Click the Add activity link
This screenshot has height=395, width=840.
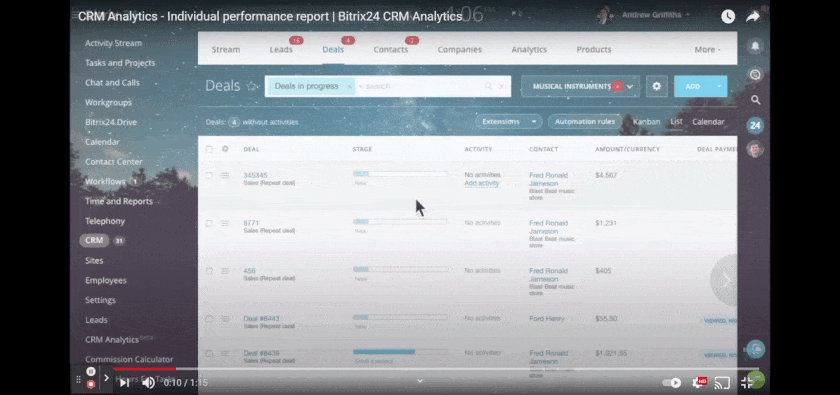point(482,183)
